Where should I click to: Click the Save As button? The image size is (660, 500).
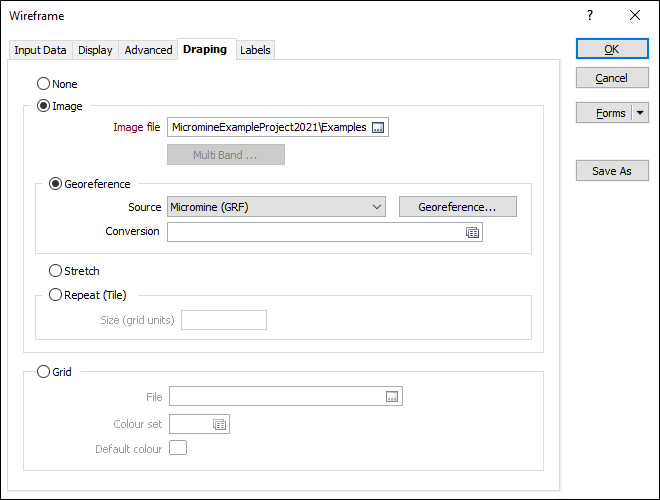[612, 171]
